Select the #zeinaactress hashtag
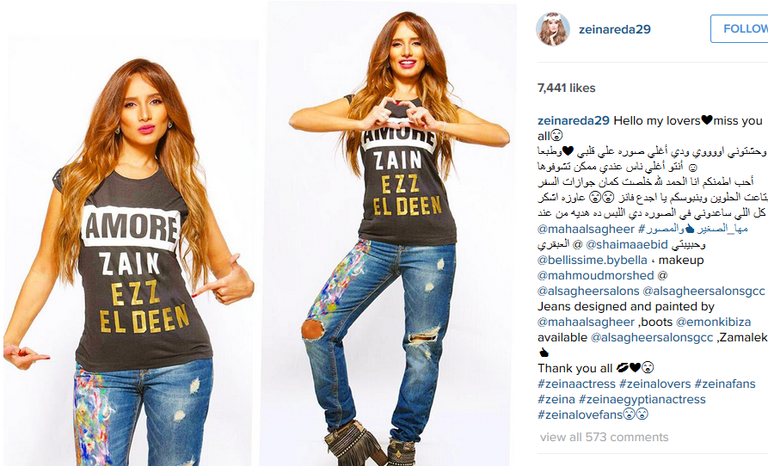 click(576, 384)
